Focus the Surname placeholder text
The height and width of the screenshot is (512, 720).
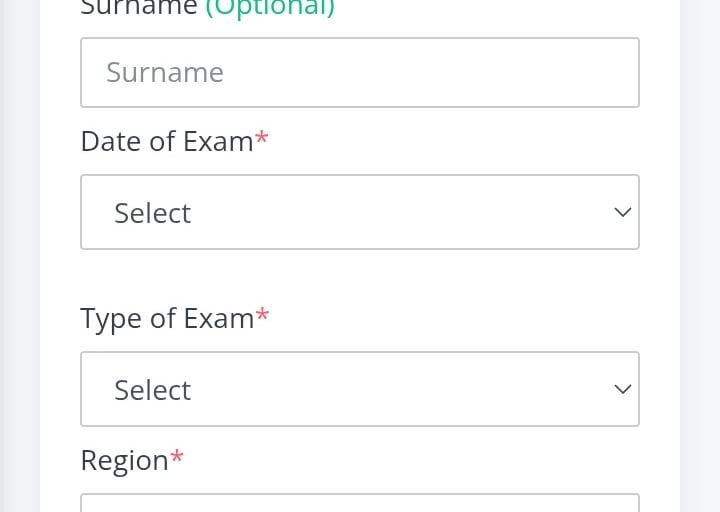click(x=165, y=72)
